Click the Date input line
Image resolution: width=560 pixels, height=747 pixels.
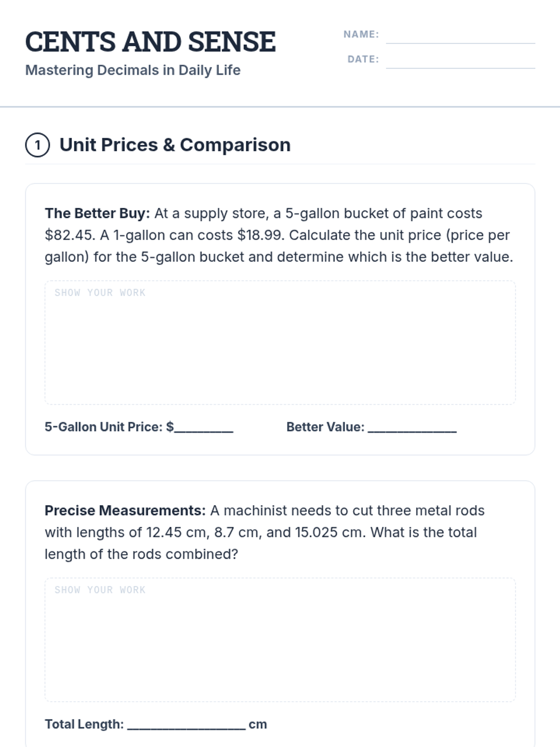pos(460,61)
